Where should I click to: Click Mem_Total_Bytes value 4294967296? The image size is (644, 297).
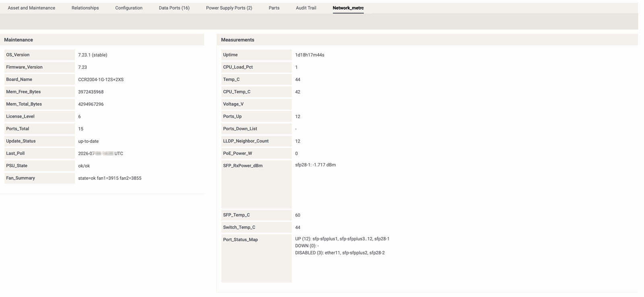coord(91,104)
